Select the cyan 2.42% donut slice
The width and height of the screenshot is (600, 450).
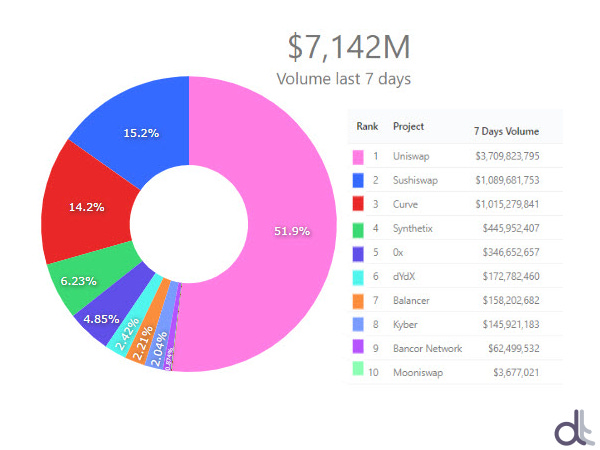134,320
